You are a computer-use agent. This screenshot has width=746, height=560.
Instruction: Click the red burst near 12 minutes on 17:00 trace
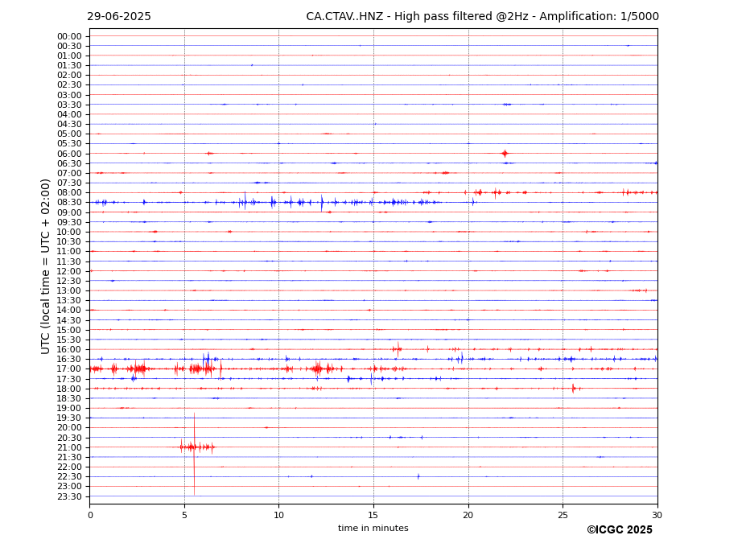(x=319, y=369)
